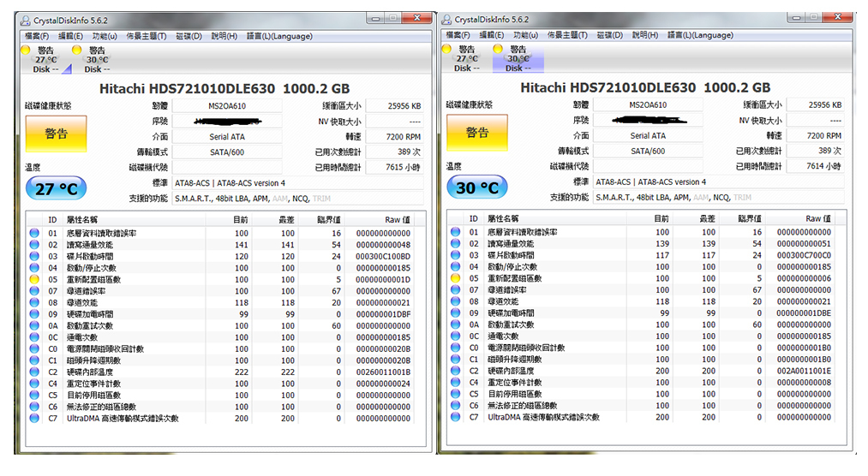Click the Raw 值 column header in right window
868x476 pixels.
point(817,219)
